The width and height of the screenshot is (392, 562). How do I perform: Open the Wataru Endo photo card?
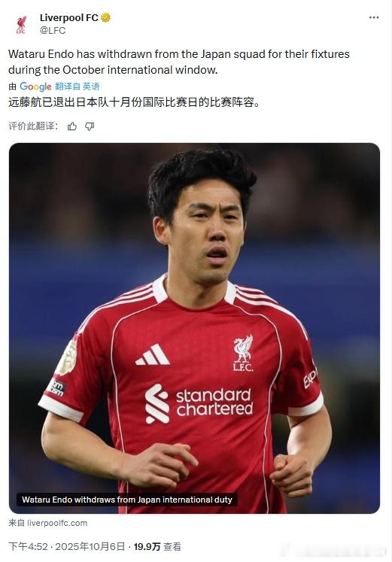[x=194, y=328]
